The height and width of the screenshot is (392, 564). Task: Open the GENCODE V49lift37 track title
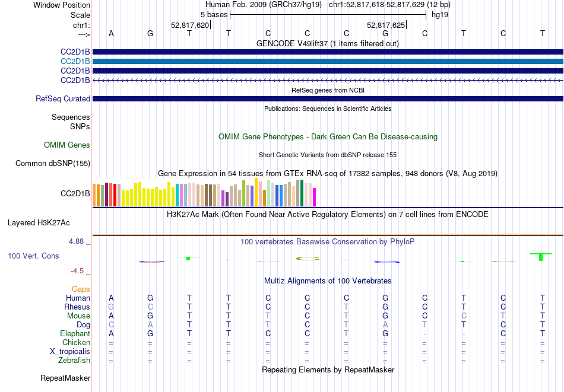pos(327,44)
